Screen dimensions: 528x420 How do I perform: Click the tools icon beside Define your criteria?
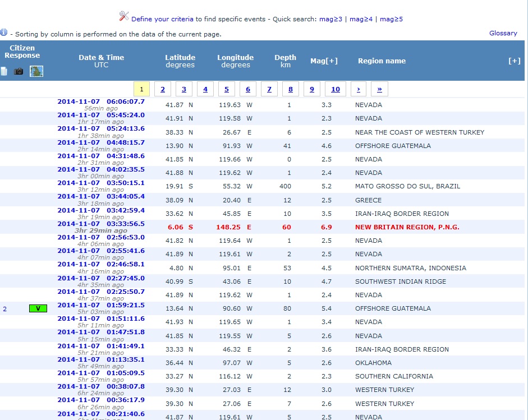click(124, 16)
